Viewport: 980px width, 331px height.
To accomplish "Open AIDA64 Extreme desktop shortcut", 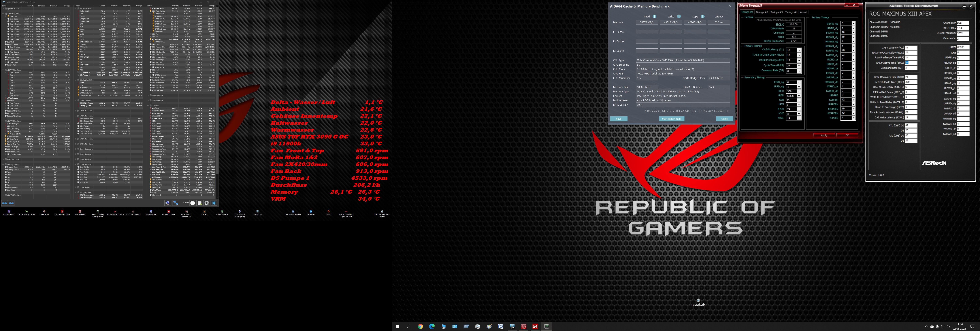I will point(169,213).
